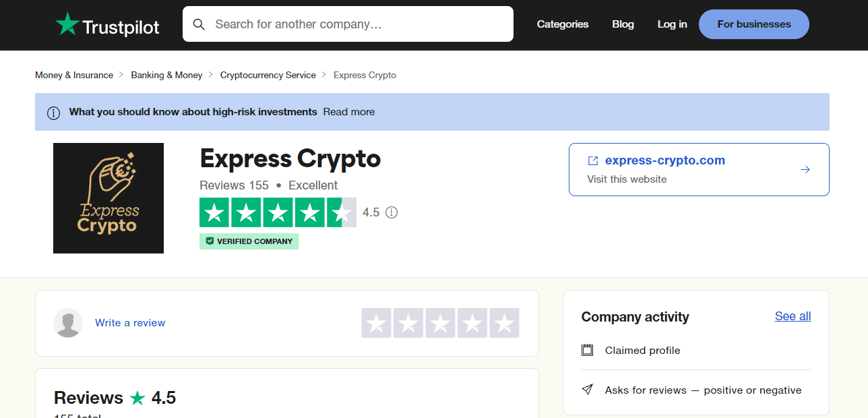
Task: Click the external link icon next to express-crypto.com
Action: pos(593,160)
